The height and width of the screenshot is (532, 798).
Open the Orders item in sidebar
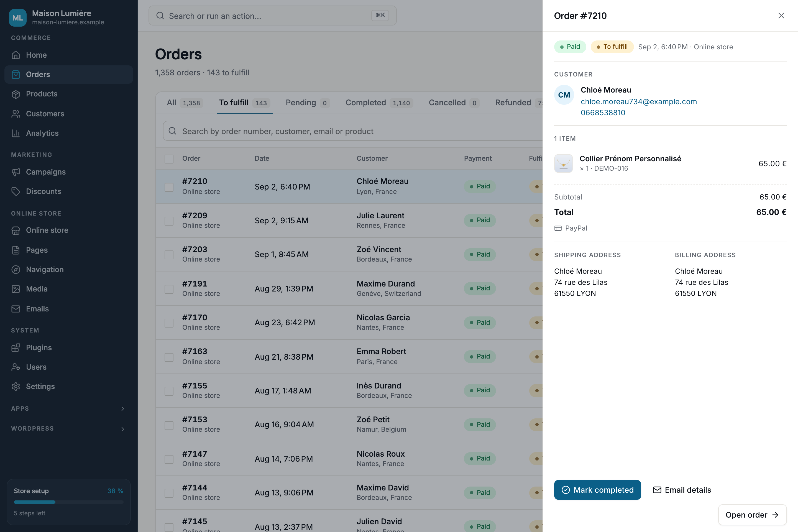pos(68,74)
